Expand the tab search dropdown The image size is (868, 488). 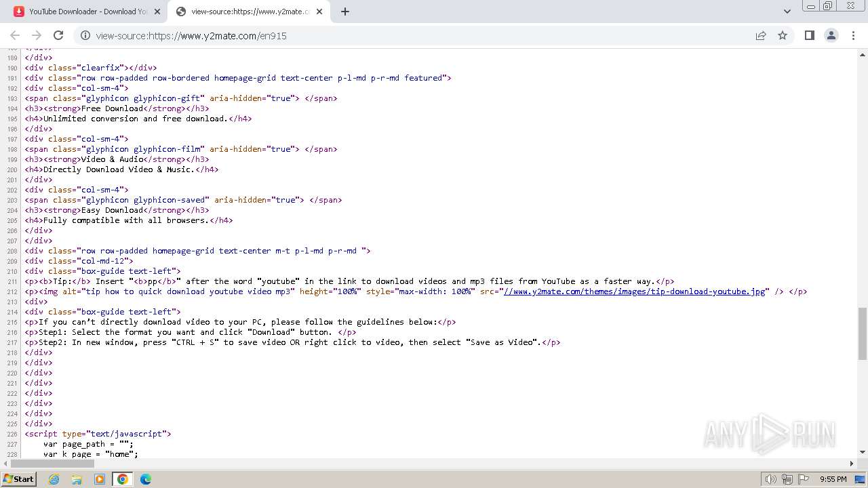tap(787, 12)
